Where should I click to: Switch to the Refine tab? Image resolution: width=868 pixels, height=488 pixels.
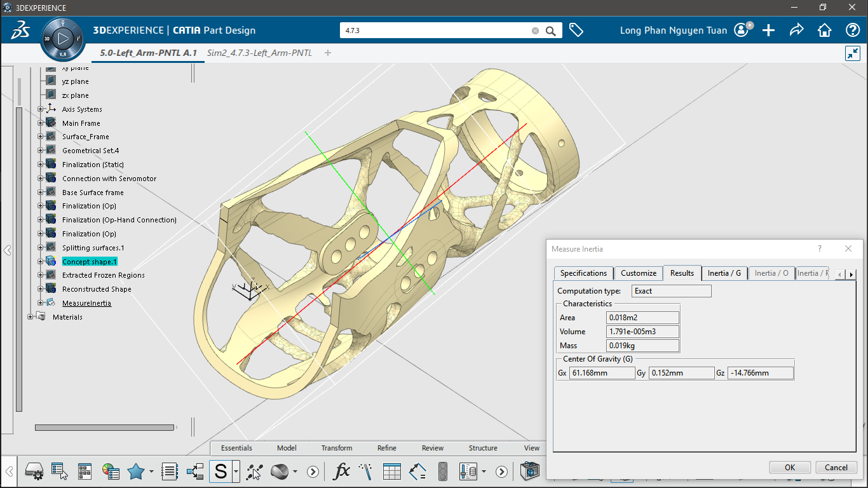click(x=387, y=448)
